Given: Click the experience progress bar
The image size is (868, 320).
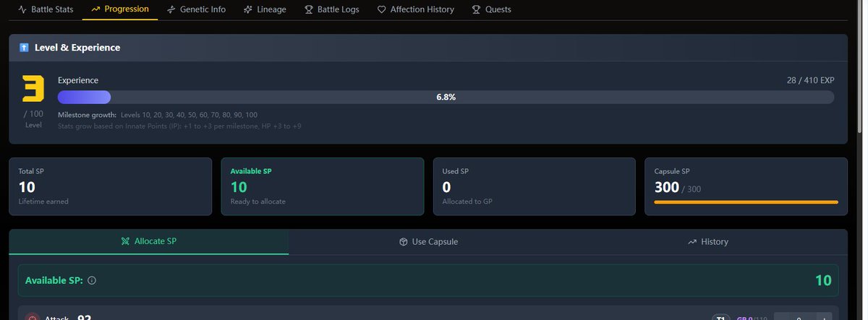Looking at the screenshot, I should [446, 97].
